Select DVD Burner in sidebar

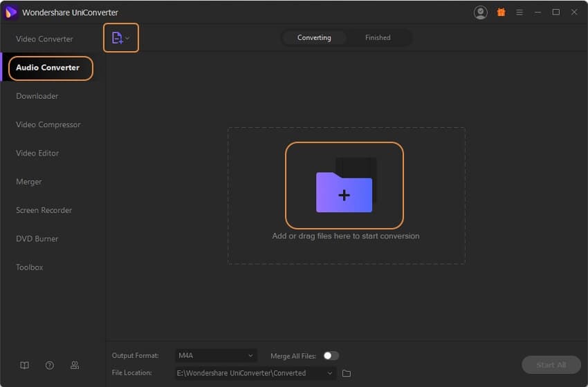(37, 238)
